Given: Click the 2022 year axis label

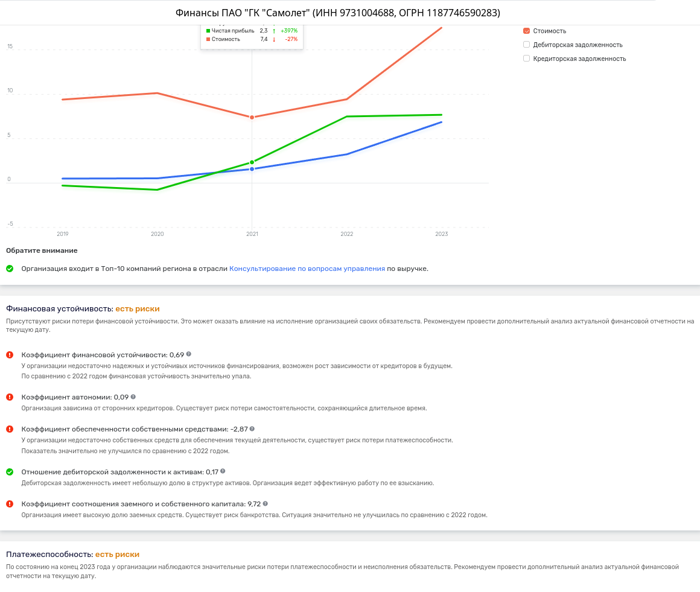Looking at the screenshot, I should point(347,234).
